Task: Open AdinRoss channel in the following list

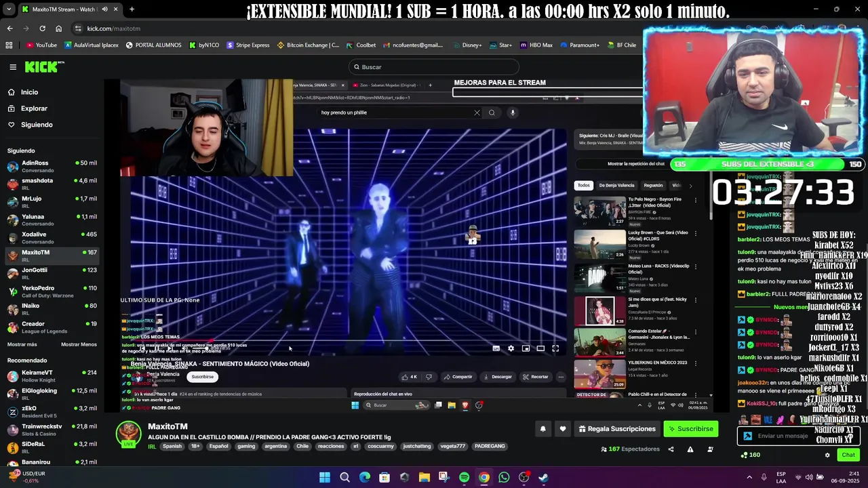Action: click(x=52, y=166)
